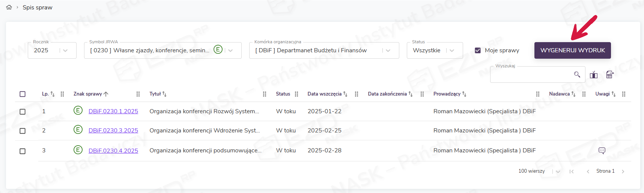Click the home icon in breadcrumb
The image size is (644, 193).
pyautogui.click(x=9, y=7)
